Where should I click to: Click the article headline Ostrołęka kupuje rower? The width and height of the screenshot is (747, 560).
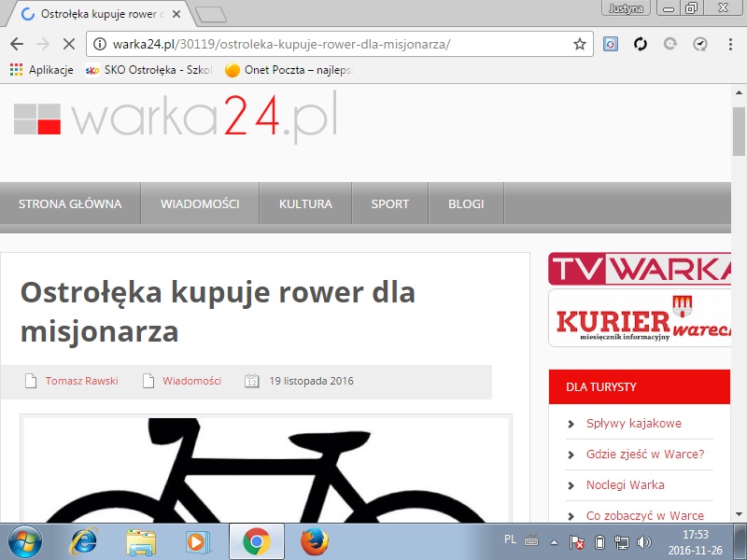(x=218, y=312)
